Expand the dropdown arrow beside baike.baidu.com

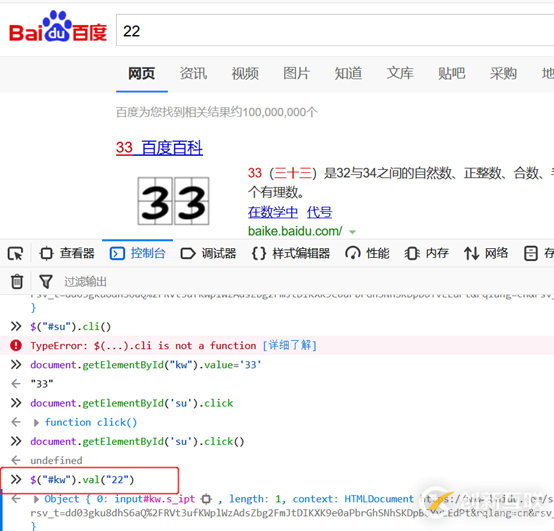click(352, 232)
